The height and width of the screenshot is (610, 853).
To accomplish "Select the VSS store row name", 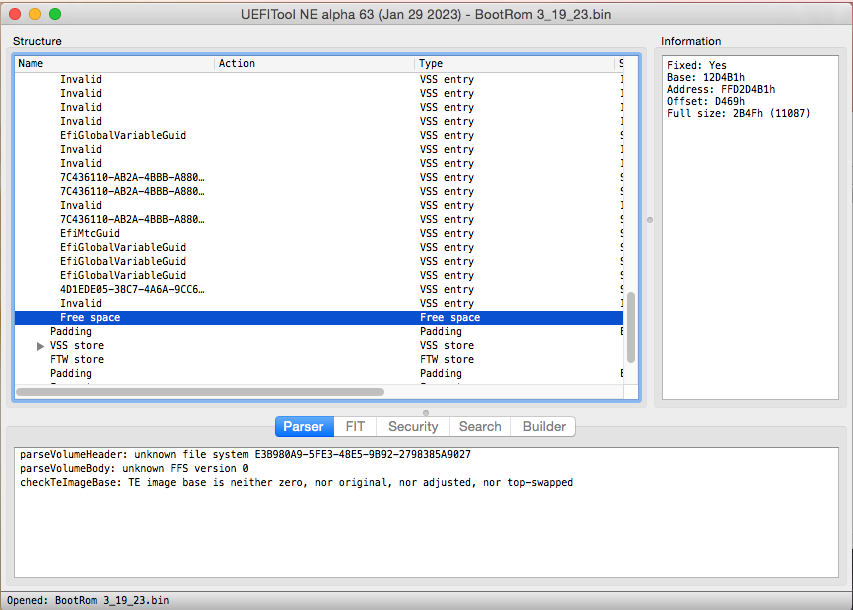I will coord(77,346).
